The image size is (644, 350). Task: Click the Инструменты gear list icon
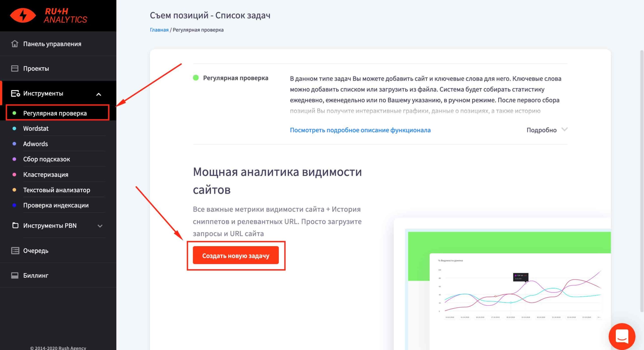click(15, 93)
